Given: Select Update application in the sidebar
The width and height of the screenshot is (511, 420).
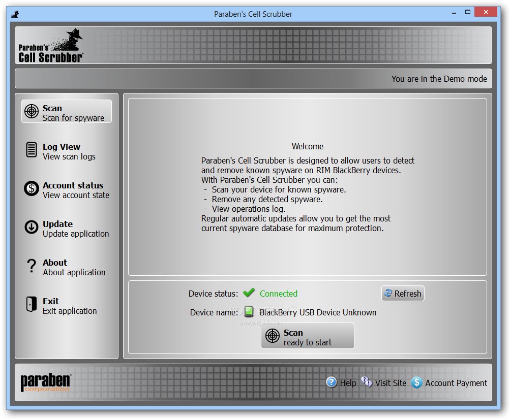Looking at the screenshot, I should 67,229.
